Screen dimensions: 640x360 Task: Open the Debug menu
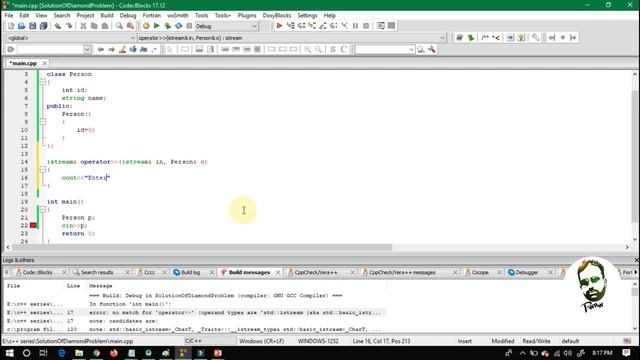pyautogui.click(x=128, y=15)
